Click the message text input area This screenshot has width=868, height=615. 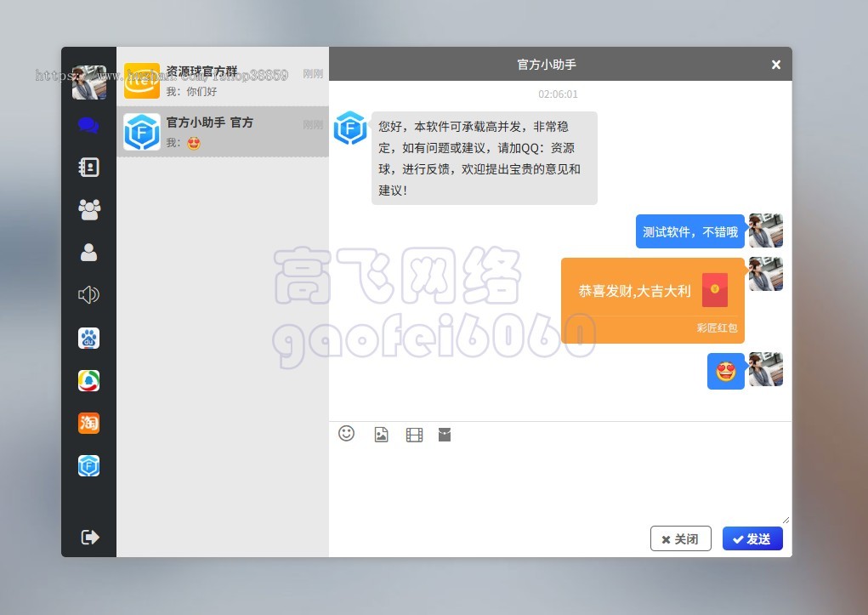point(559,483)
